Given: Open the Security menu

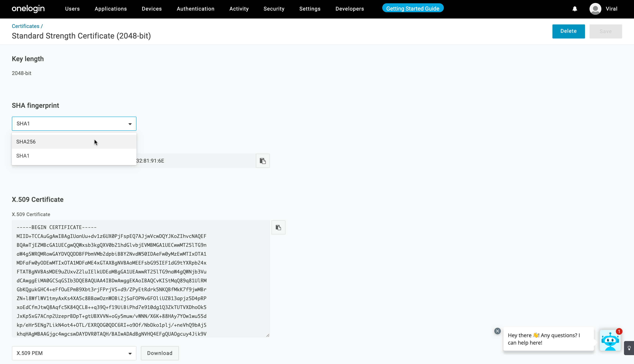Looking at the screenshot, I should coord(274,9).
